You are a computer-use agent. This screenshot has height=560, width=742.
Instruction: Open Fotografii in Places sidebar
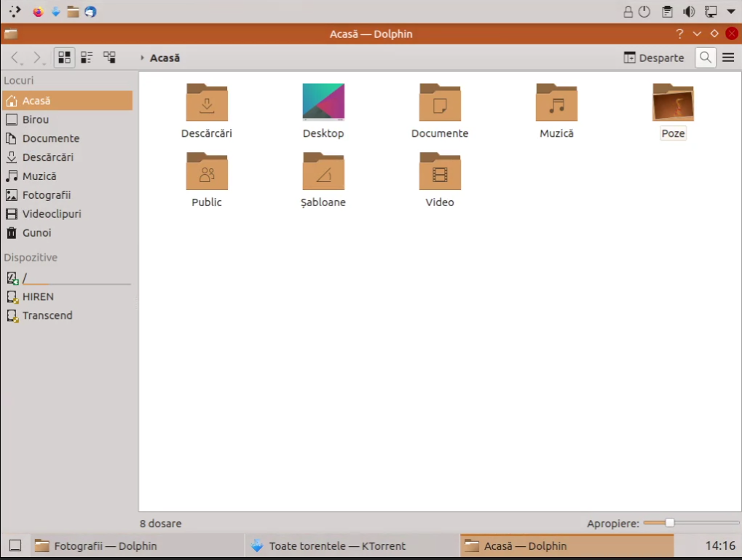[x=68, y=195]
